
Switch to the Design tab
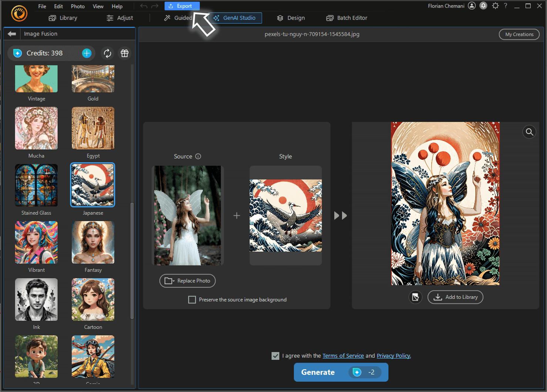[291, 18]
